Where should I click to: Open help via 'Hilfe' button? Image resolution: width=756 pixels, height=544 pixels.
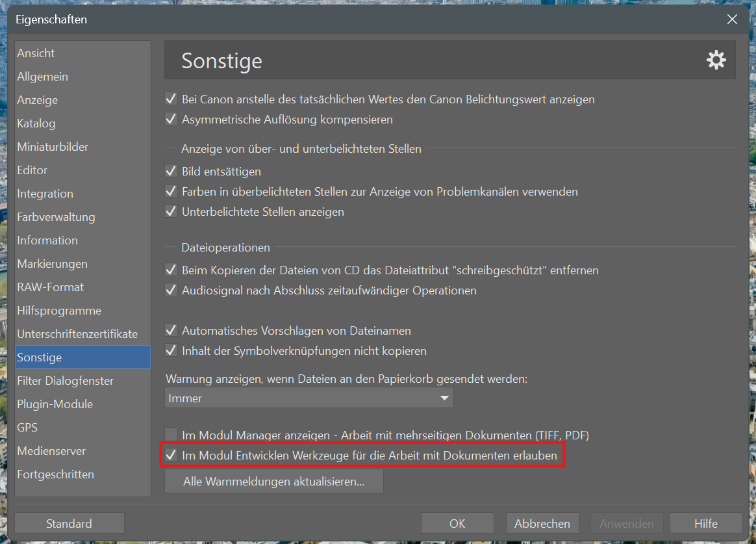[x=705, y=523]
